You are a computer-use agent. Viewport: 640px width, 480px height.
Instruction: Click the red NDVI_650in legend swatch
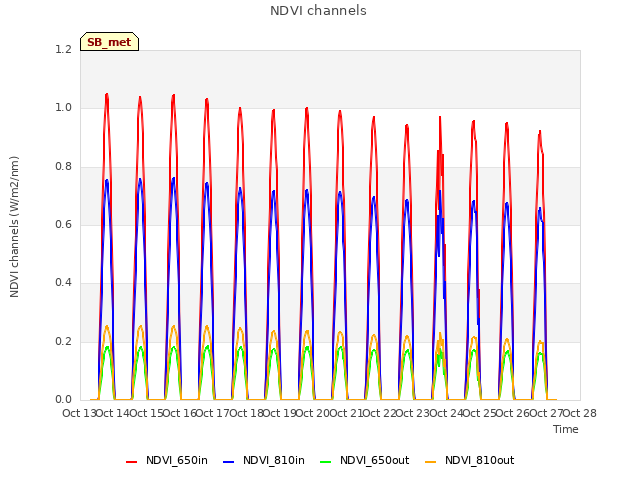[131, 462]
